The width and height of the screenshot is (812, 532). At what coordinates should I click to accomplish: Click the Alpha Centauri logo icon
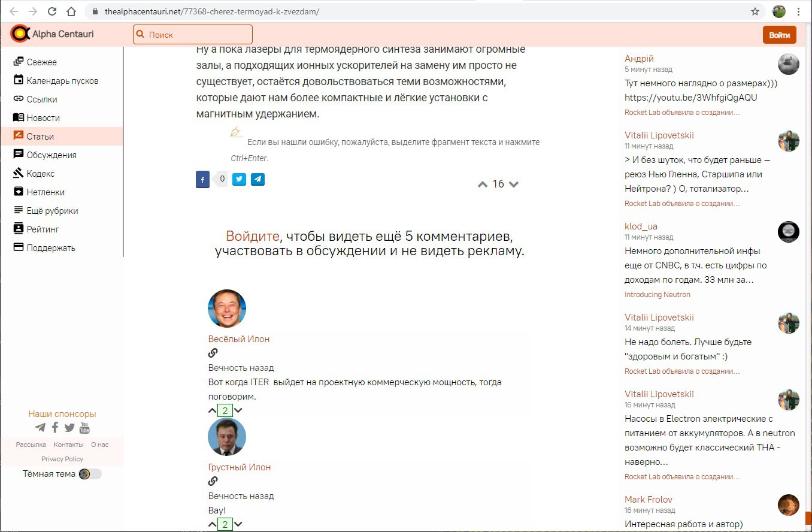click(x=20, y=34)
